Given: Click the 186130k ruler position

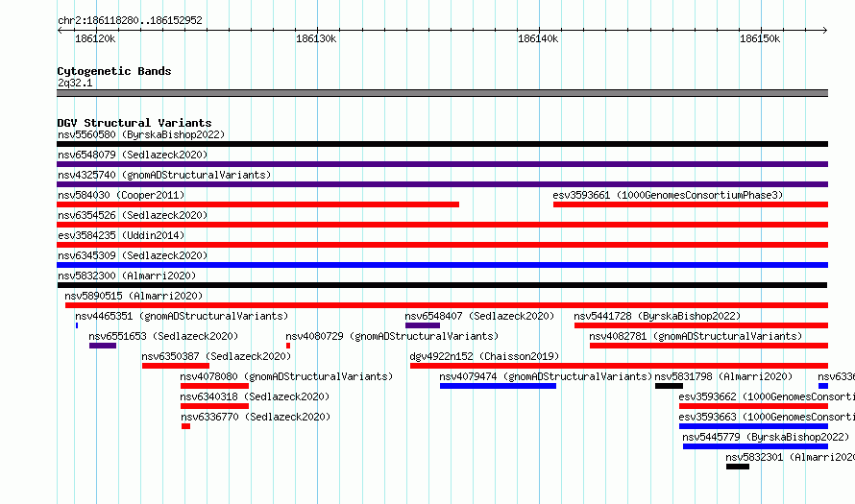Looking at the screenshot, I should click(316, 38).
